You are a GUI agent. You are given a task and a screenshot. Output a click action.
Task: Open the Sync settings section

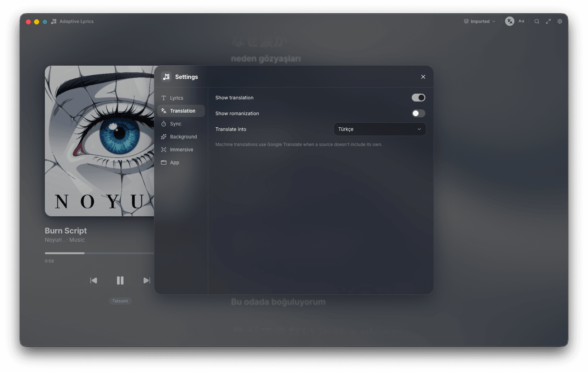point(181,124)
